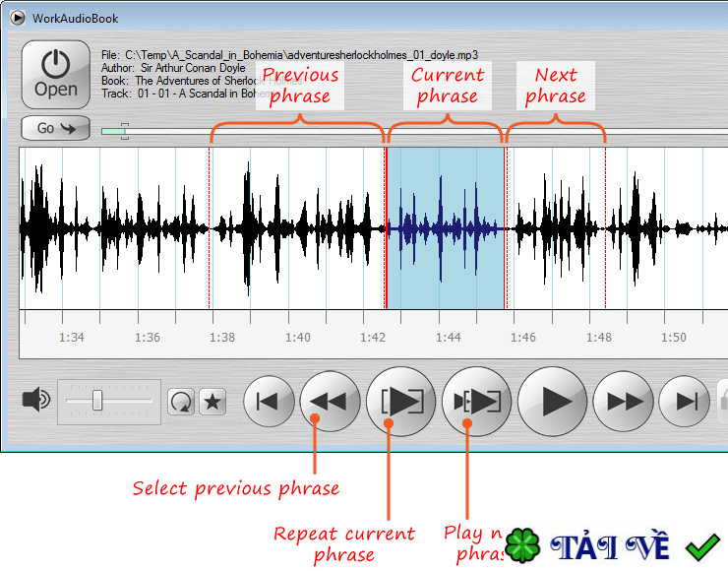This screenshot has height=571, width=728.
Task: Click the 1:50 timeline label
Action: click(x=674, y=338)
